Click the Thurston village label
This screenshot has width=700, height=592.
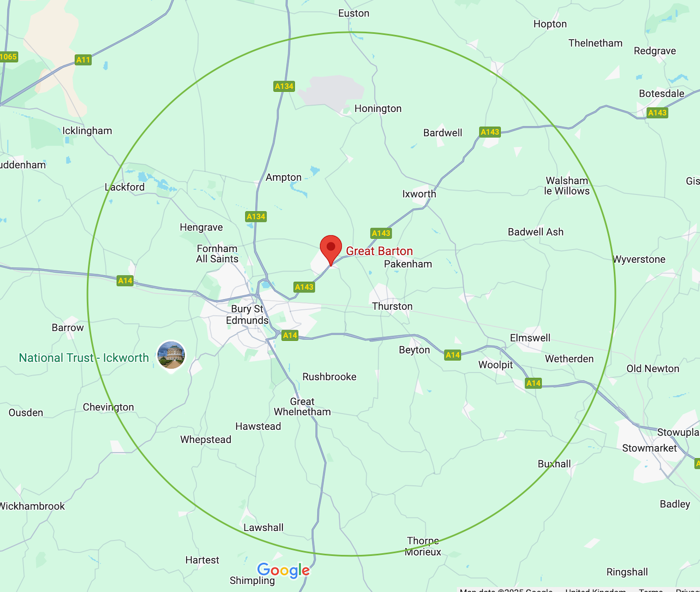392,306
